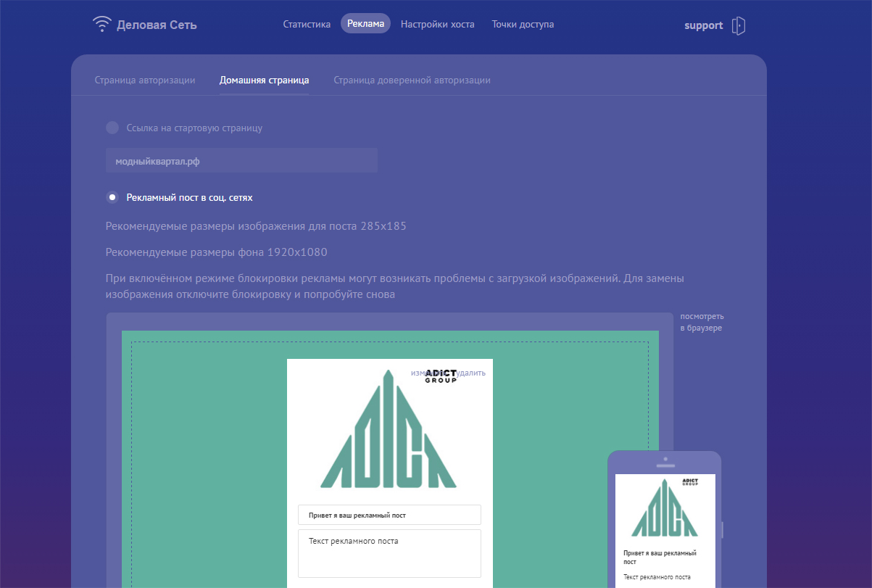The width and height of the screenshot is (872, 588).
Task: Select the start page link radio option
Action: [112, 128]
